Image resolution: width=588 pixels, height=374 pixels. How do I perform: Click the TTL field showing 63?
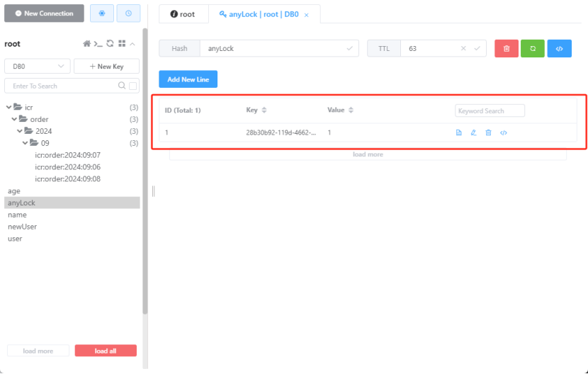(443, 48)
